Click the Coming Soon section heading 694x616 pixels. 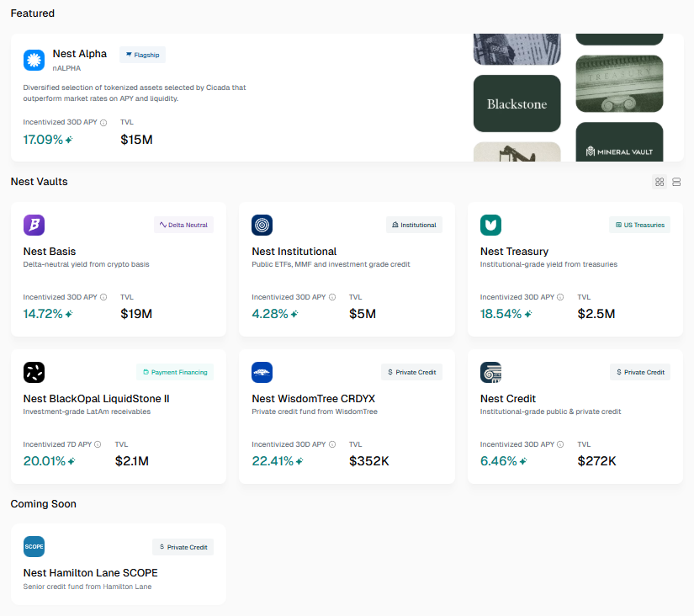click(x=44, y=504)
